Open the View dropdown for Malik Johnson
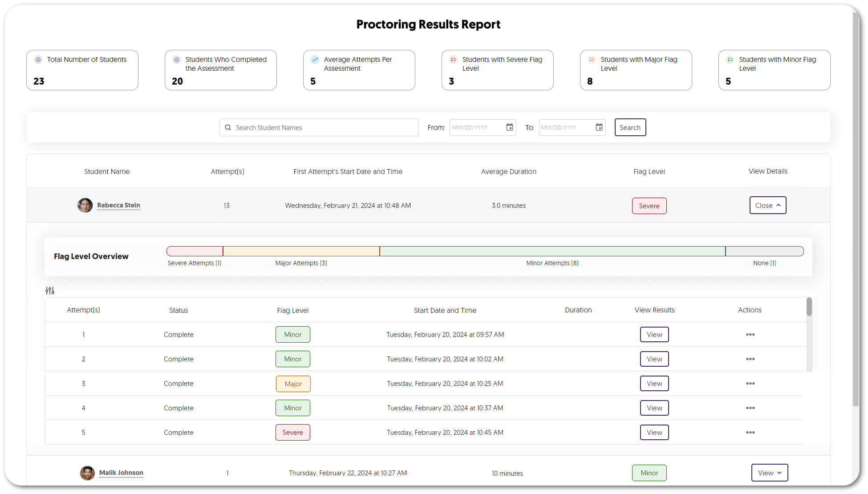This screenshot has height=494, width=868. (x=770, y=473)
